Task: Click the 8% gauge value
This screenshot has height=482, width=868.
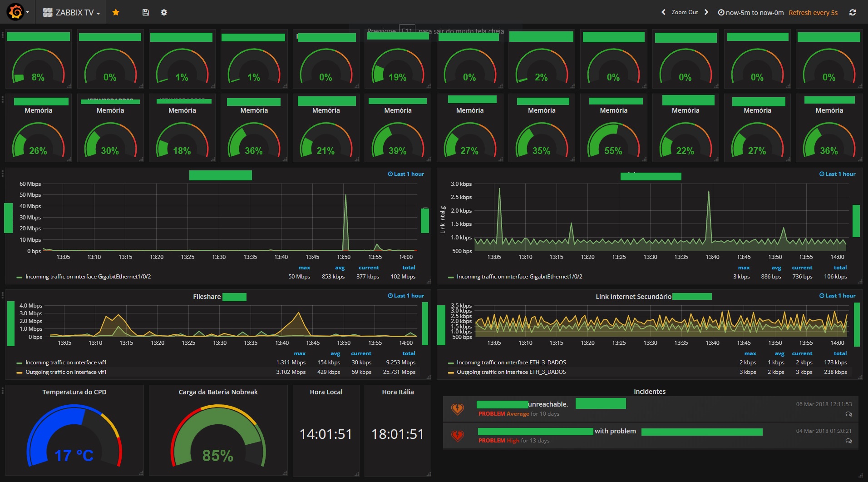Action: coord(38,77)
